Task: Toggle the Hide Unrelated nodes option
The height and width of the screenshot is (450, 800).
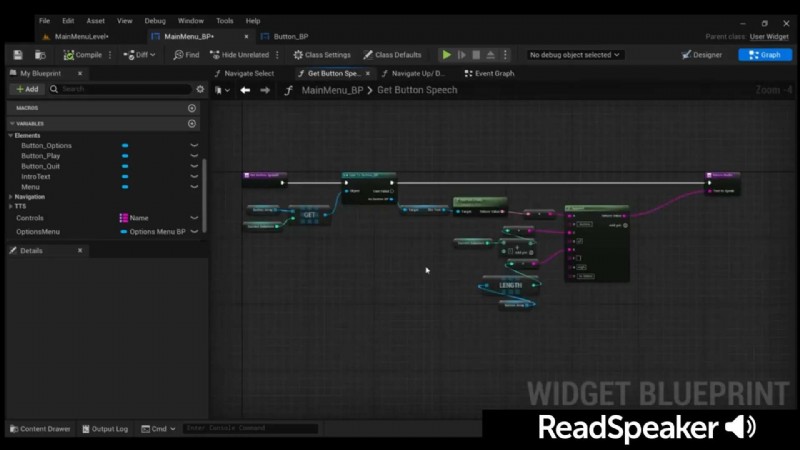Action: coord(240,55)
